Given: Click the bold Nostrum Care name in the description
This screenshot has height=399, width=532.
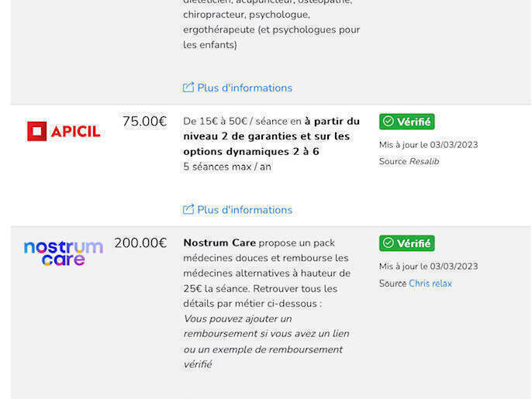Looking at the screenshot, I should tap(219, 242).
